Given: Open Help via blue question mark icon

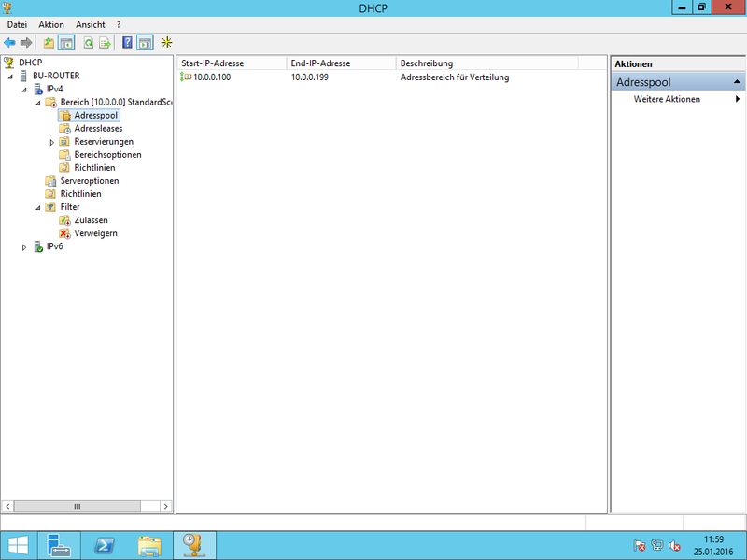Looking at the screenshot, I should (x=127, y=43).
